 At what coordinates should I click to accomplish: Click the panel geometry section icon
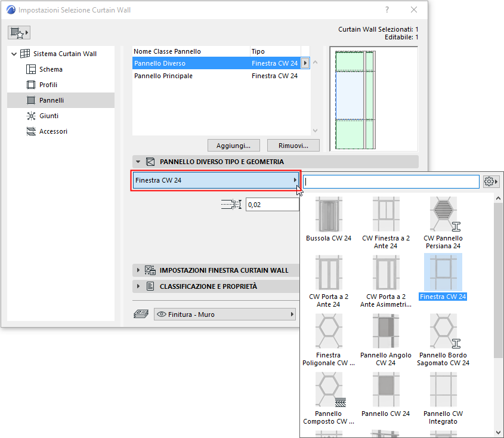pos(150,162)
